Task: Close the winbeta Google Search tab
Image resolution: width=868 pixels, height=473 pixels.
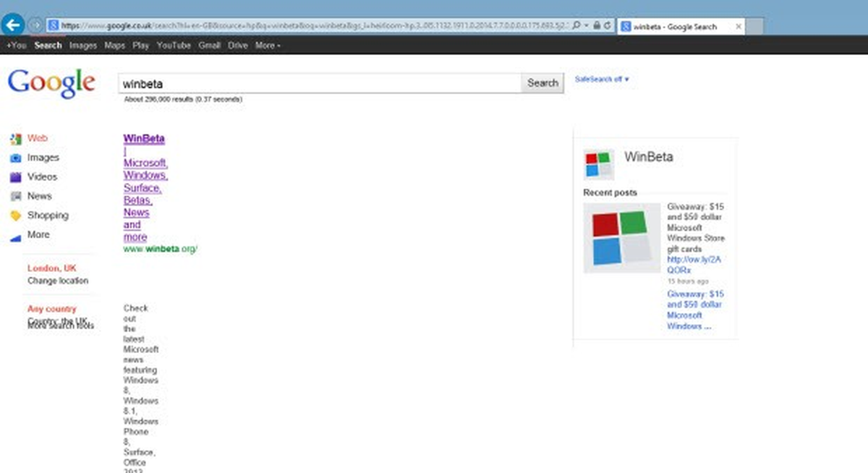Action: tap(739, 26)
